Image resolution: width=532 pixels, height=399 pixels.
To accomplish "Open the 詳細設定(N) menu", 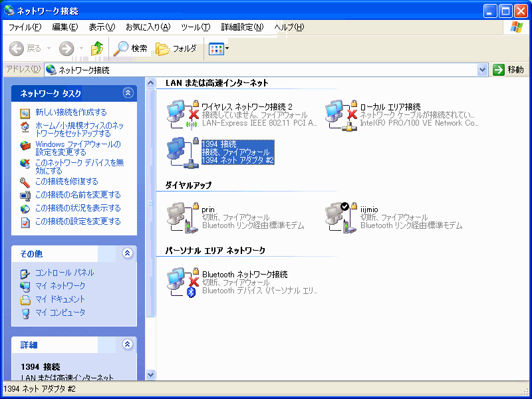I will click(x=242, y=27).
